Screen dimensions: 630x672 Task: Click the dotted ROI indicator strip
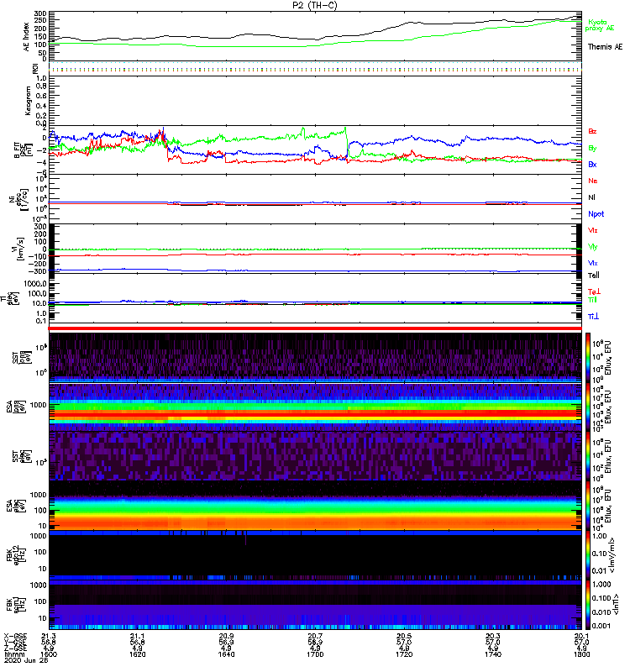(x=315, y=69)
